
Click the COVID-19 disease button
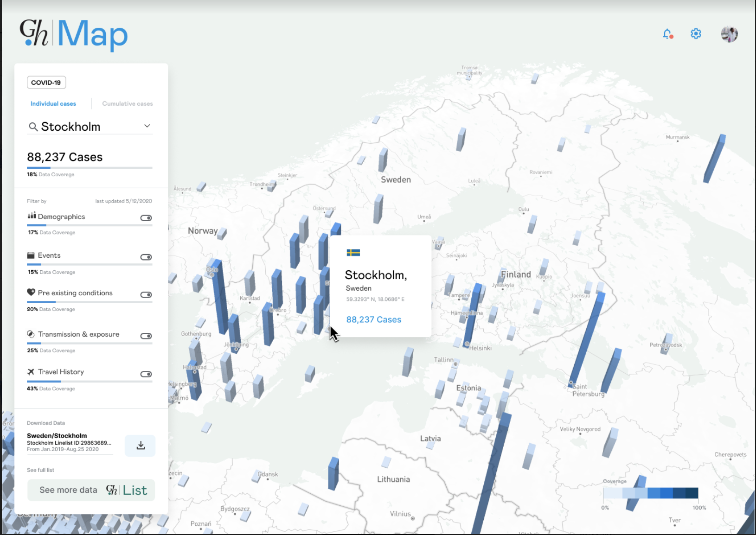coord(46,83)
